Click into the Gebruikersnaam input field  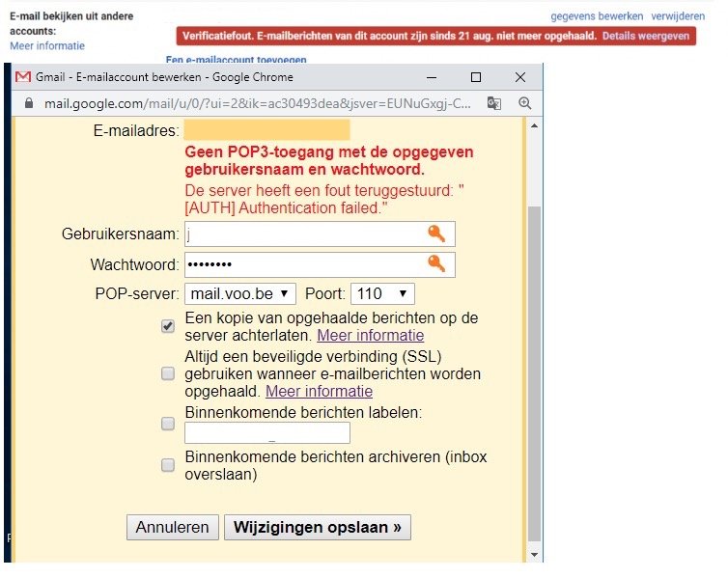[x=320, y=234]
